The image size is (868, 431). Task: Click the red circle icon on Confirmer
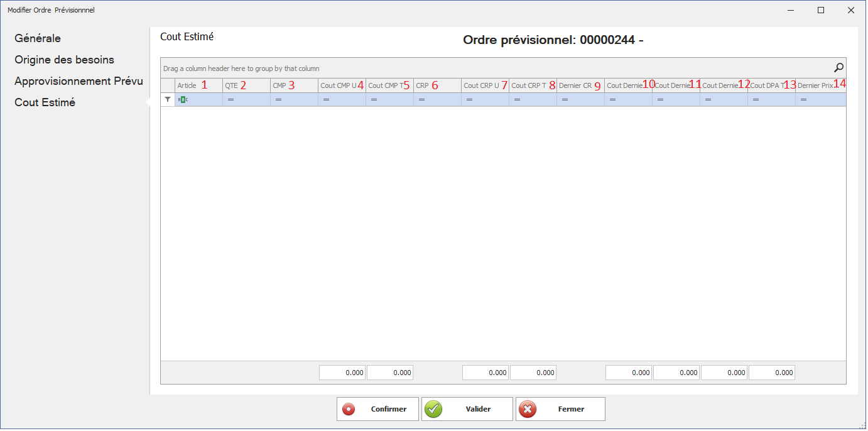(x=348, y=409)
